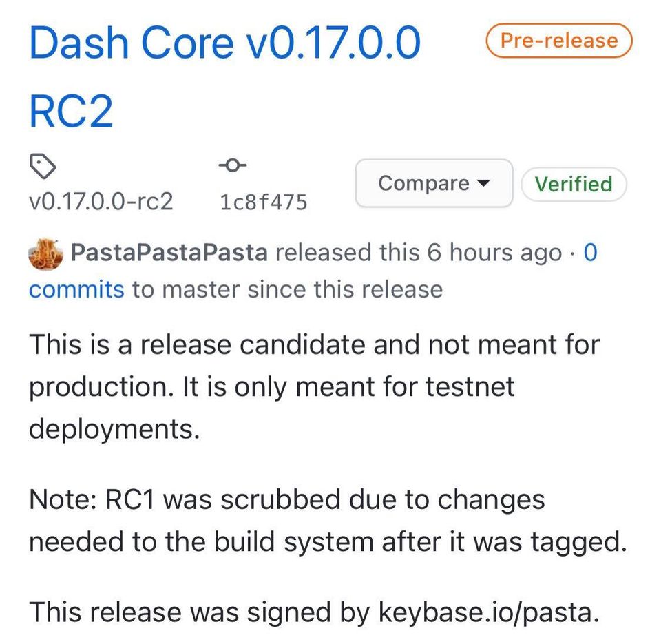Click the PastaPastaPasta username
This screenshot has width=661, height=644.
167,253
